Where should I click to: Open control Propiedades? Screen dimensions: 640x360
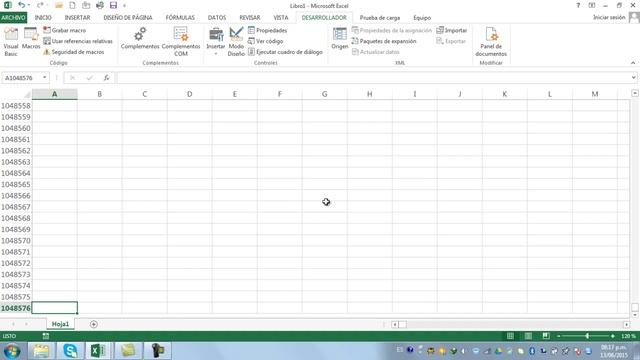[267, 30]
